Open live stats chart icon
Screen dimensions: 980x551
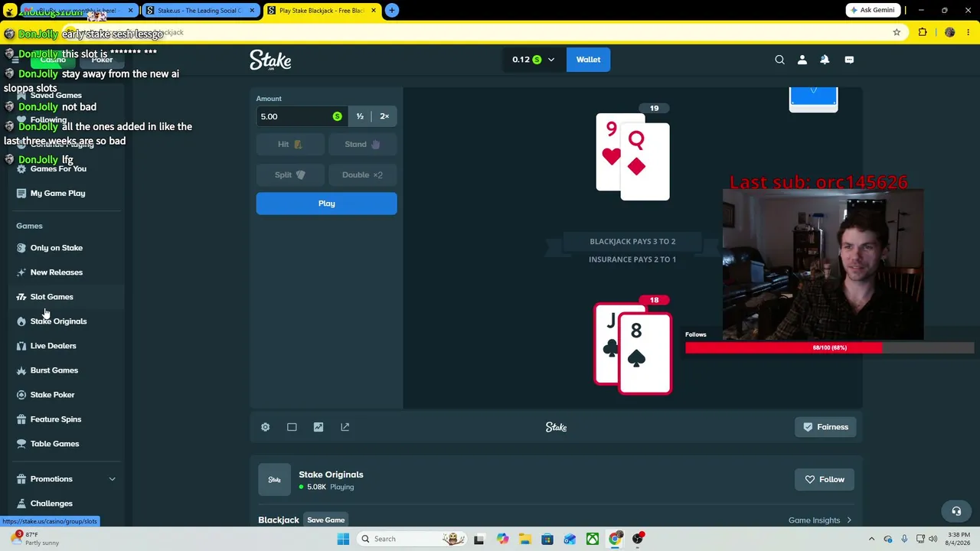point(318,427)
